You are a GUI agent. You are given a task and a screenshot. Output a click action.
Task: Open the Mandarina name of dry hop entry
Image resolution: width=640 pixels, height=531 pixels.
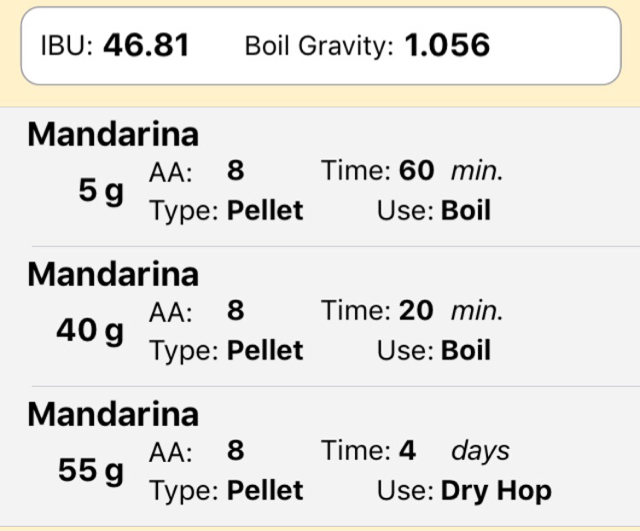113,414
